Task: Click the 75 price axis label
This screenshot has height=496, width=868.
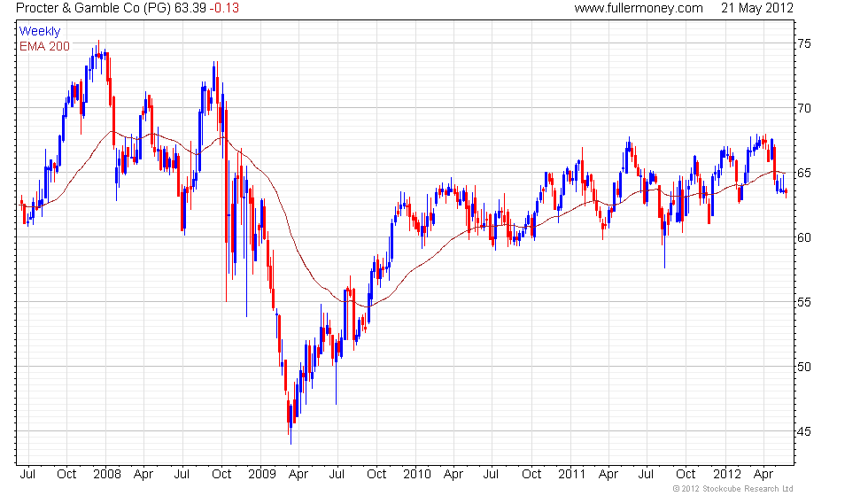Action: tap(804, 43)
